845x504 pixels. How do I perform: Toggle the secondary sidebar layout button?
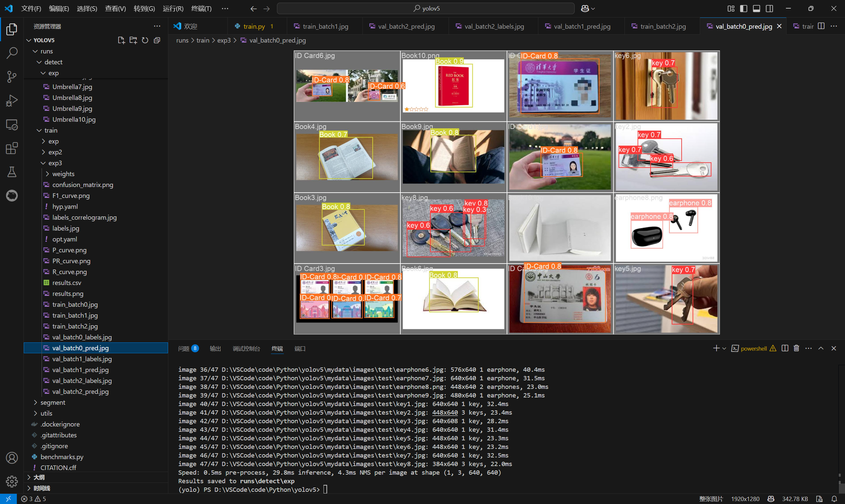coord(769,9)
